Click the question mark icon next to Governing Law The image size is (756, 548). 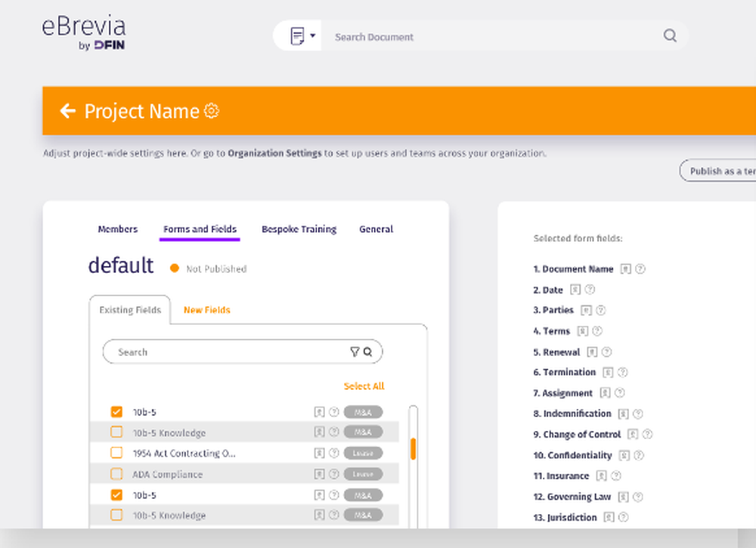pos(639,497)
